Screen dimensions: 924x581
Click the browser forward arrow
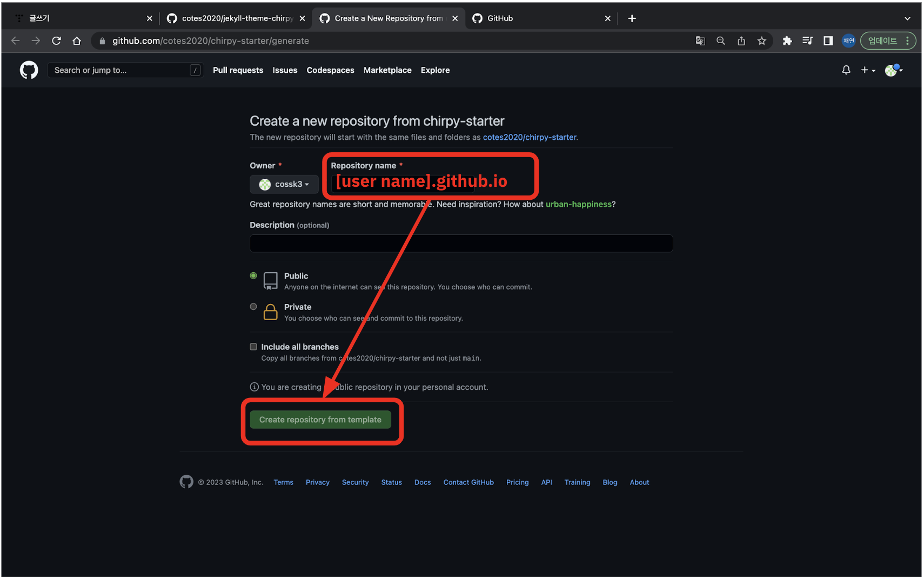[x=36, y=40]
